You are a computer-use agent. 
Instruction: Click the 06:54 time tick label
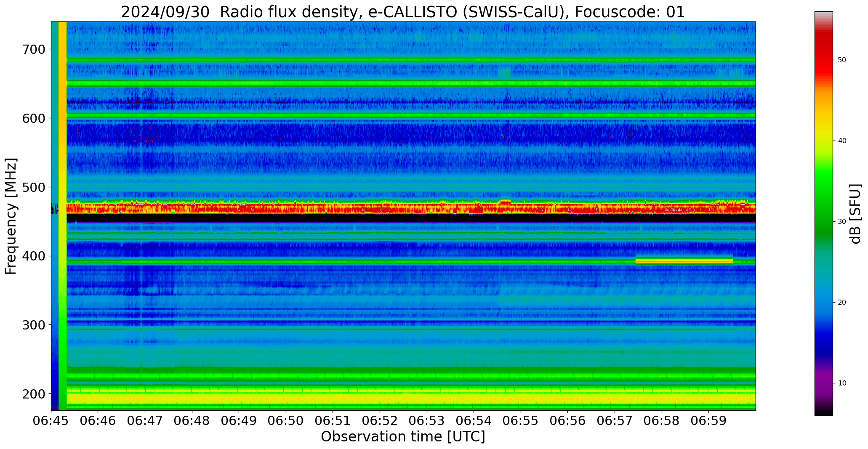tap(474, 421)
